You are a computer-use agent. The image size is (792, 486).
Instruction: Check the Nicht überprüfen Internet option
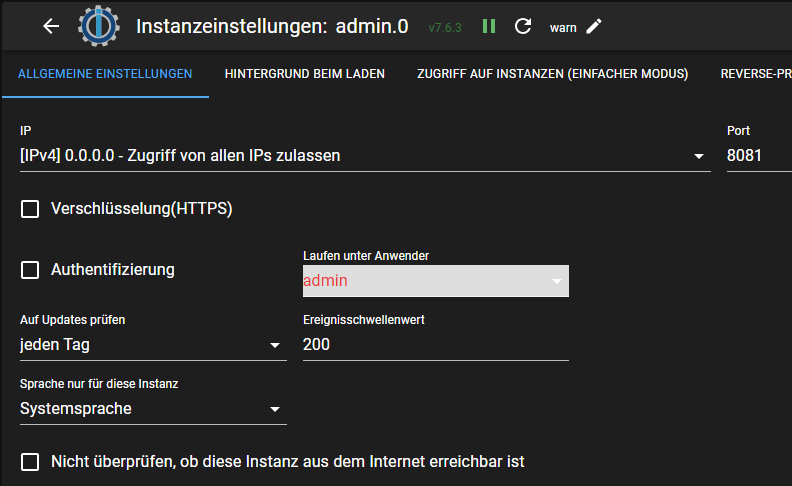(x=31, y=462)
